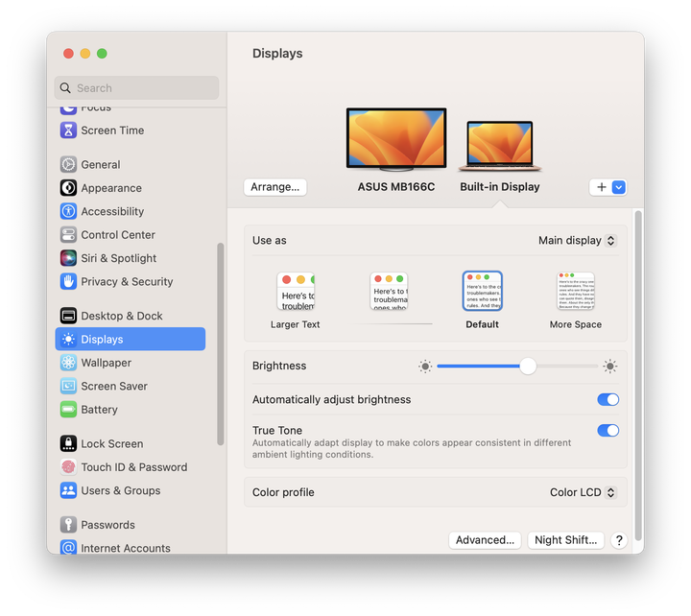Click the sidebar scrollbar
The width and height of the screenshot is (691, 616).
(x=221, y=344)
